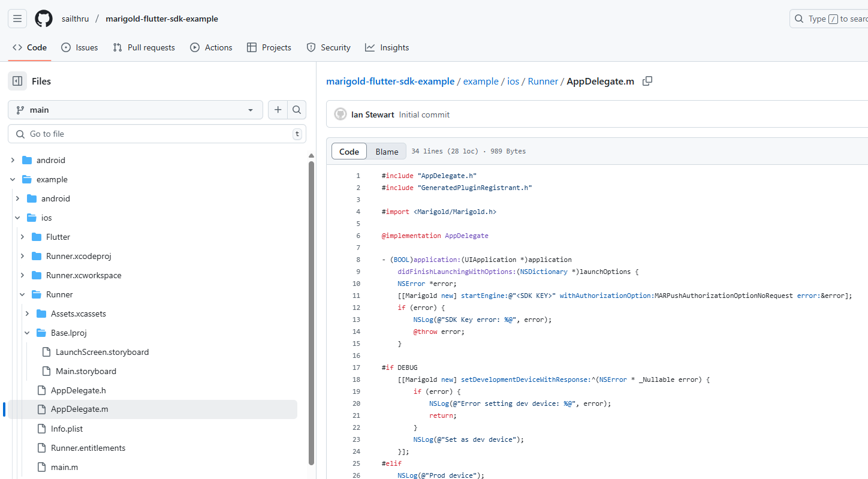The height and width of the screenshot is (479, 868).
Task: Open the Pull requests tab
Action: (x=144, y=47)
